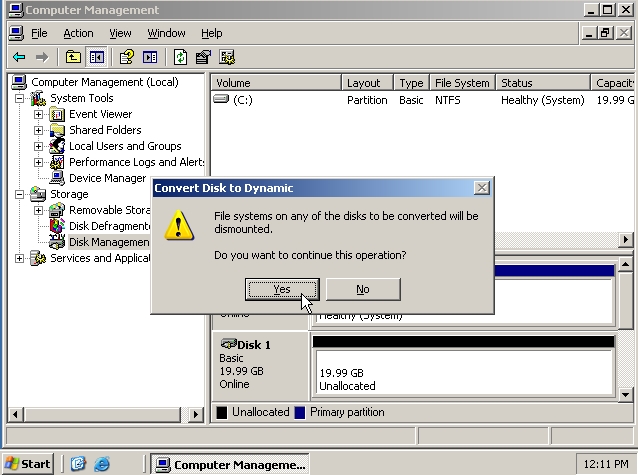Click the Show/Hide Action Pane toolbar icon
The image size is (638, 475).
pyautogui.click(x=150, y=57)
